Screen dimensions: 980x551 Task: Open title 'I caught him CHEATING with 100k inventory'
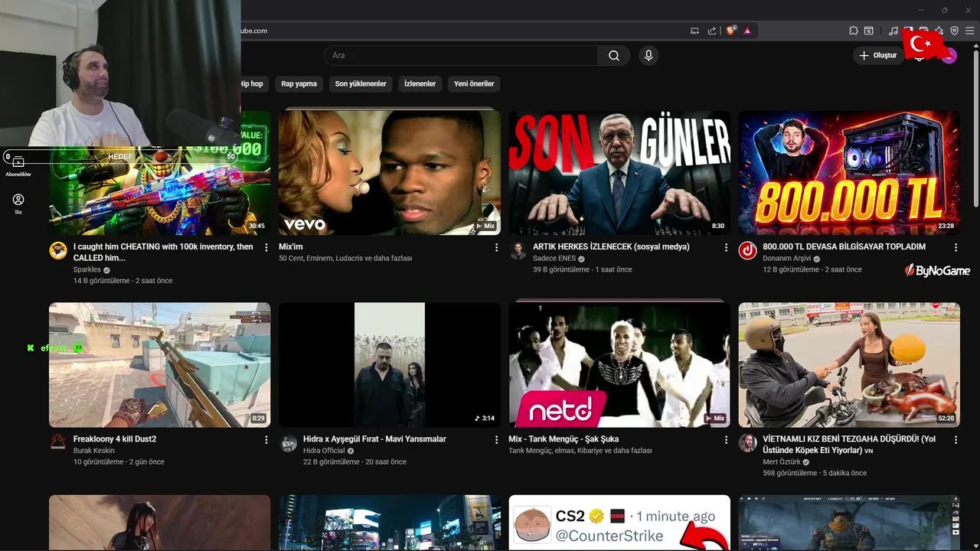tap(163, 252)
